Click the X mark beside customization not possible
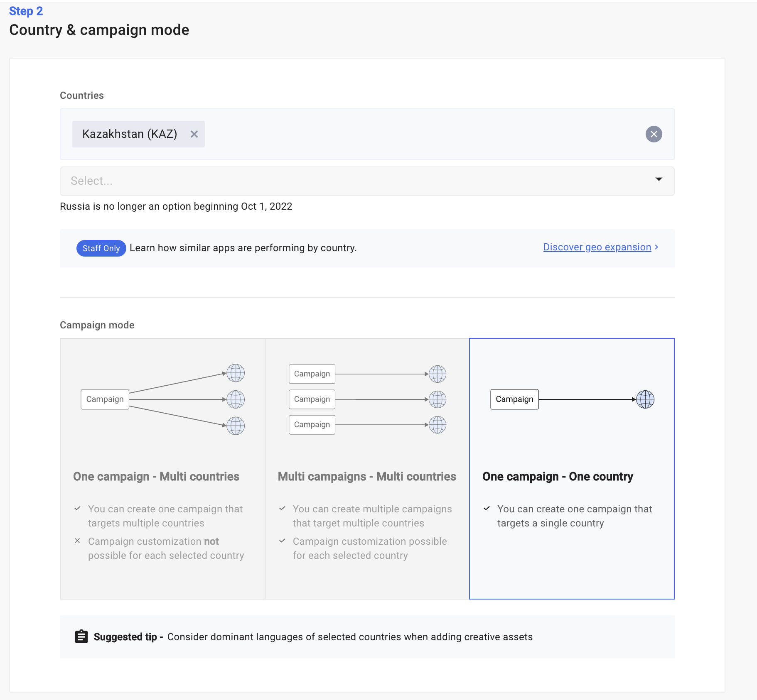Screen dimensions: 757x700 [x=77, y=541]
